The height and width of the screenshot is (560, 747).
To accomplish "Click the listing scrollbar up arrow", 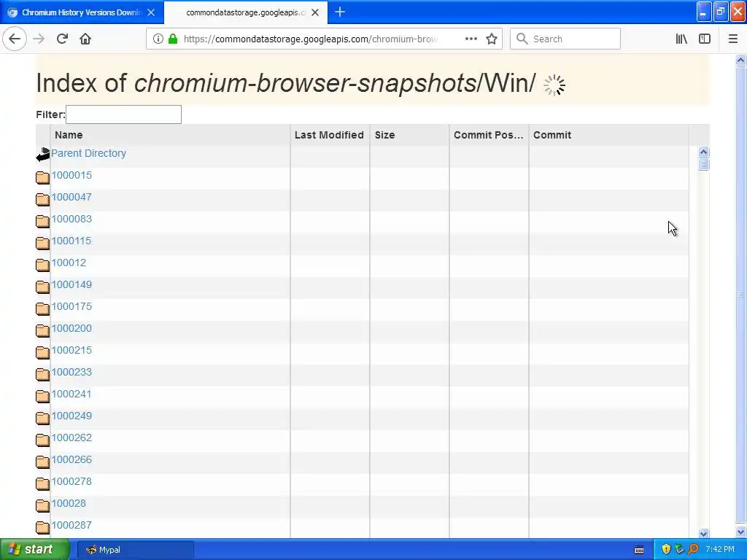I will pos(704,152).
